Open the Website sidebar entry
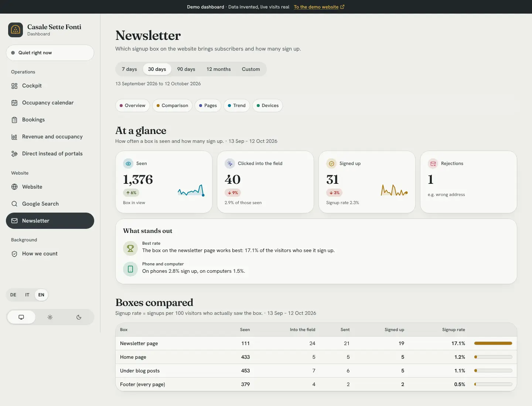532x406 pixels. pyautogui.click(x=50, y=187)
